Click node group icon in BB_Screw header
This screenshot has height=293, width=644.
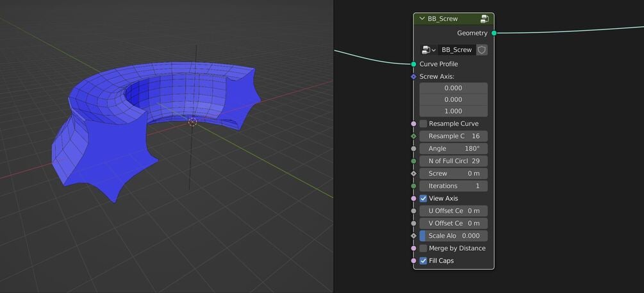484,19
